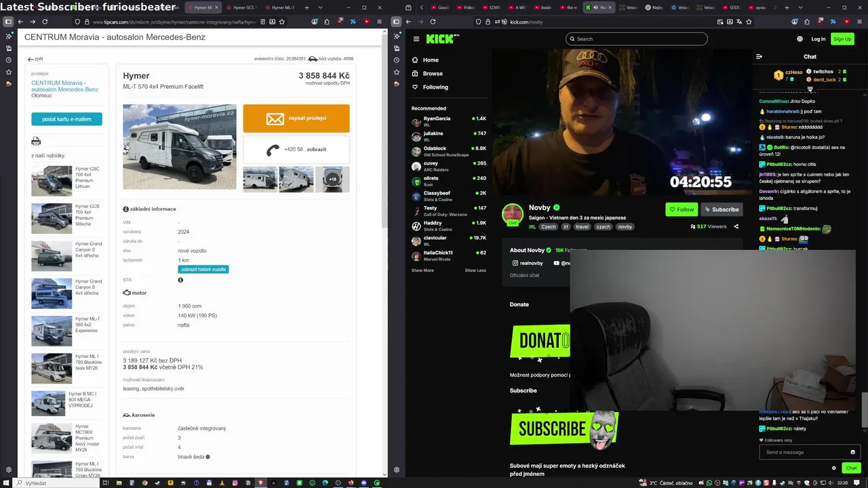Open sidebar settings gear in left browser
Viewport: 868px width, 488px height.
(9, 469)
